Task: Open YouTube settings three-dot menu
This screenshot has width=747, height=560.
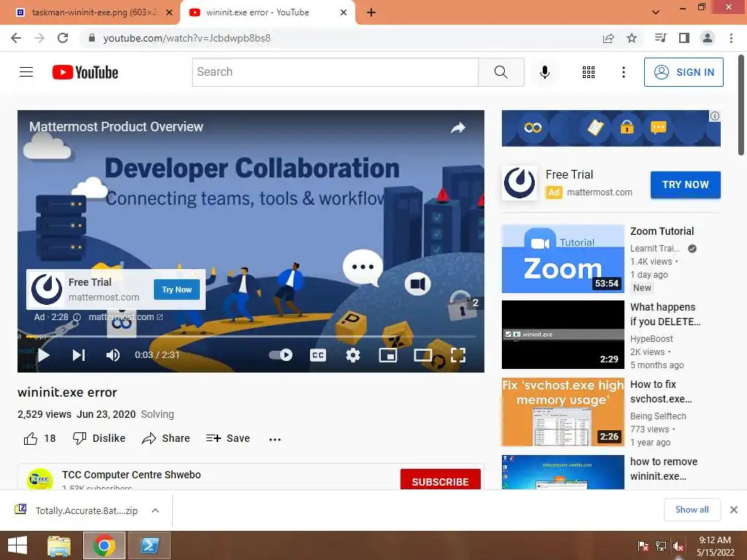Action: (623, 72)
